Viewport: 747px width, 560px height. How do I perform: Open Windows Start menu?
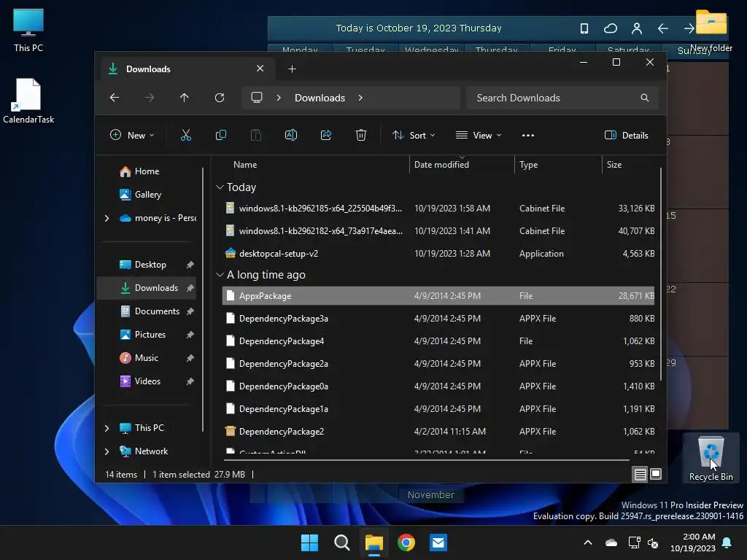[x=309, y=542]
